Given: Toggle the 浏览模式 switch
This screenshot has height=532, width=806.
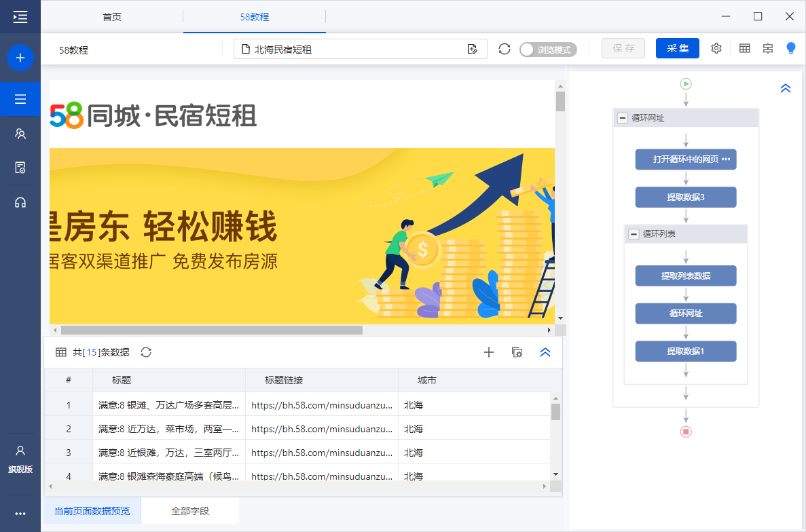Looking at the screenshot, I should click(547, 50).
